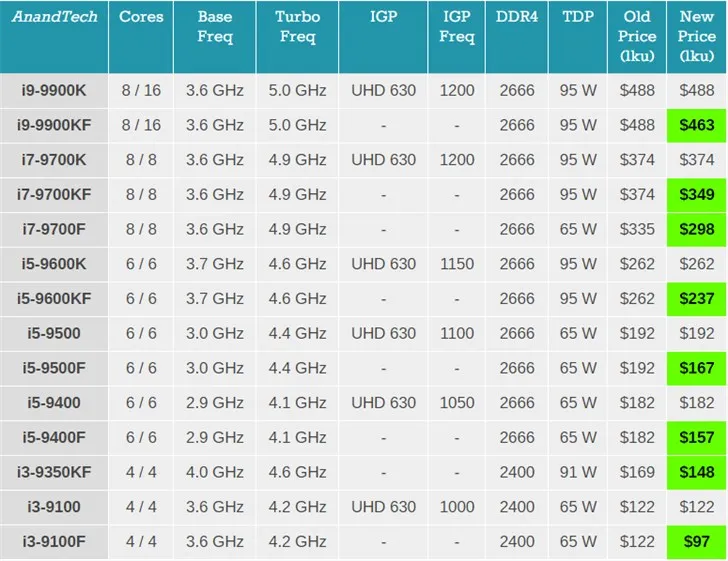This screenshot has width=728, height=561.
Task: Click the 1100 IGP frequency cell
Action: click(x=456, y=333)
